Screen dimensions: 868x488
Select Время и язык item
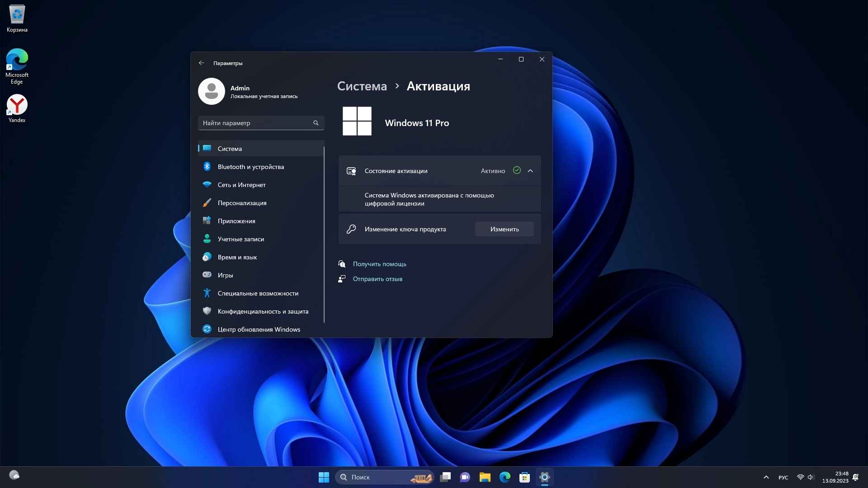tap(237, 257)
